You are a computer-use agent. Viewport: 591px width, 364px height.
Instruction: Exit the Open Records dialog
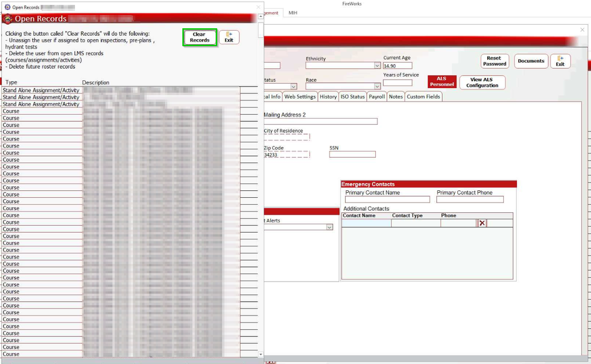point(229,37)
